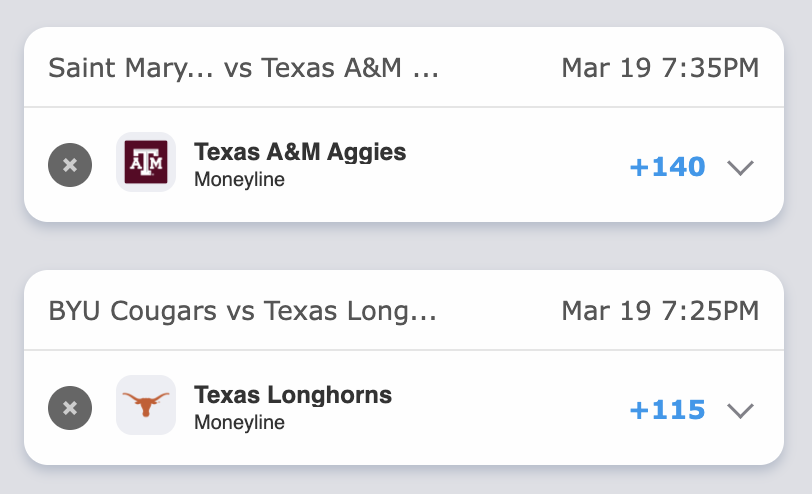Remove the Texas A&M Aggies bet

(70, 165)
